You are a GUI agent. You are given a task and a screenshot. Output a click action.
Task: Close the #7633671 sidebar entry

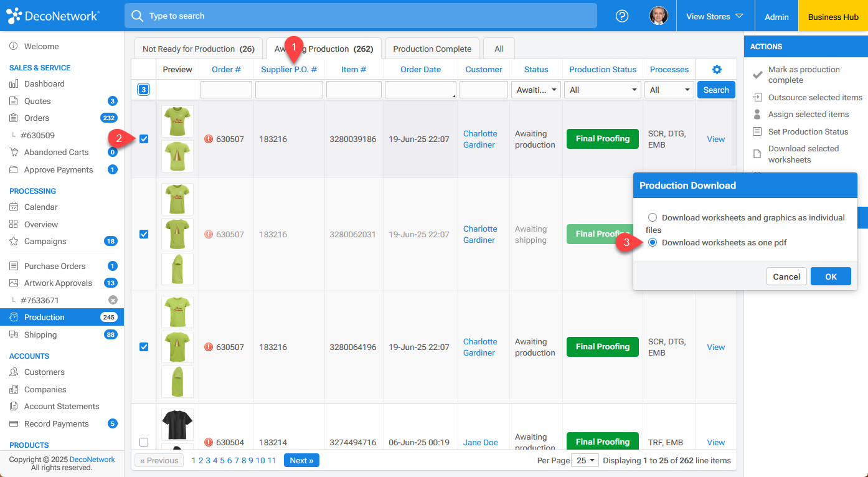[113, 300]
